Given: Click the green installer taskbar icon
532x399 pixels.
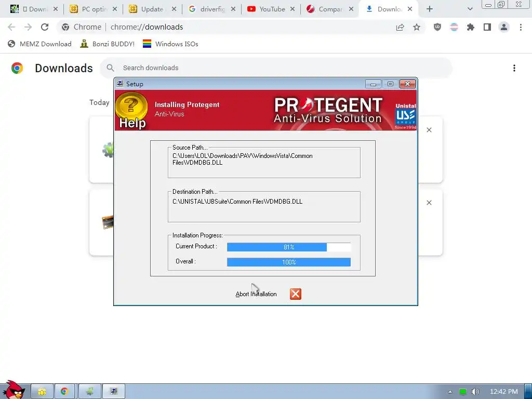Looking at the screenshot, I should (x=89, y=392).
